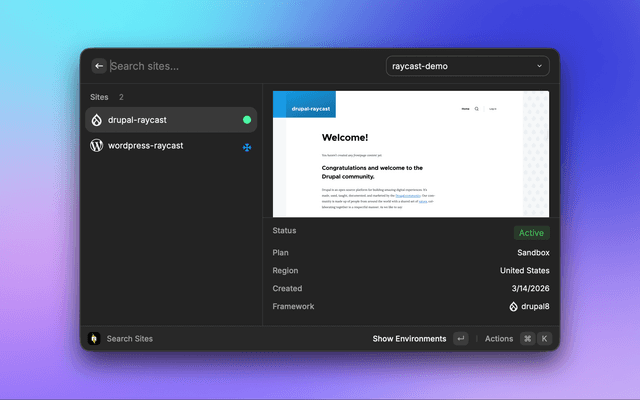Click the WordPress logo icon beside wordpress-raycast
This screenshot has height=400, width=640.
coord(96,146)
